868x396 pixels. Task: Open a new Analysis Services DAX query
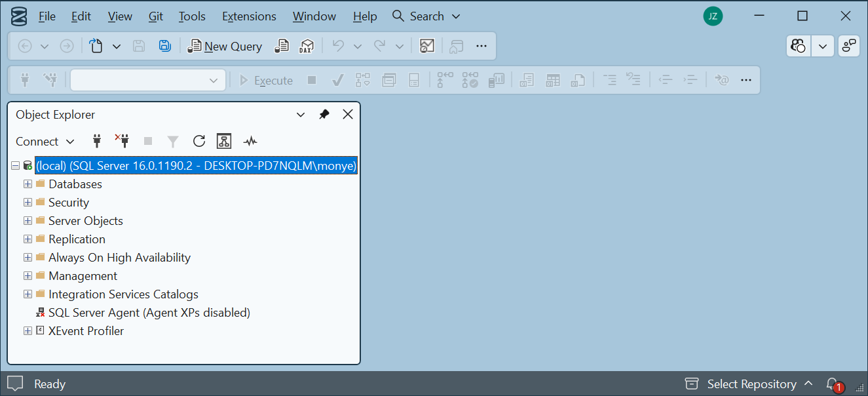point(306,46)
